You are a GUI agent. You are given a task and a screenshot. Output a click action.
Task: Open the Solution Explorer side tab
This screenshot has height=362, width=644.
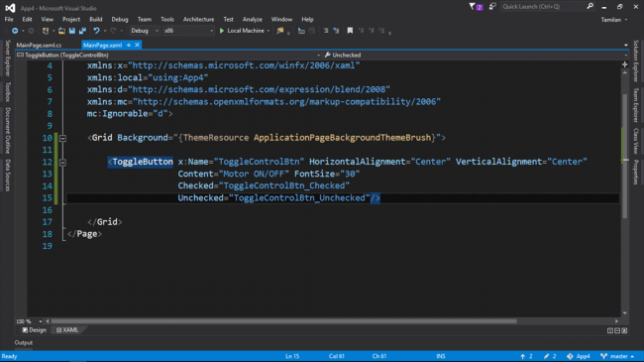click(x=636, y=60)
